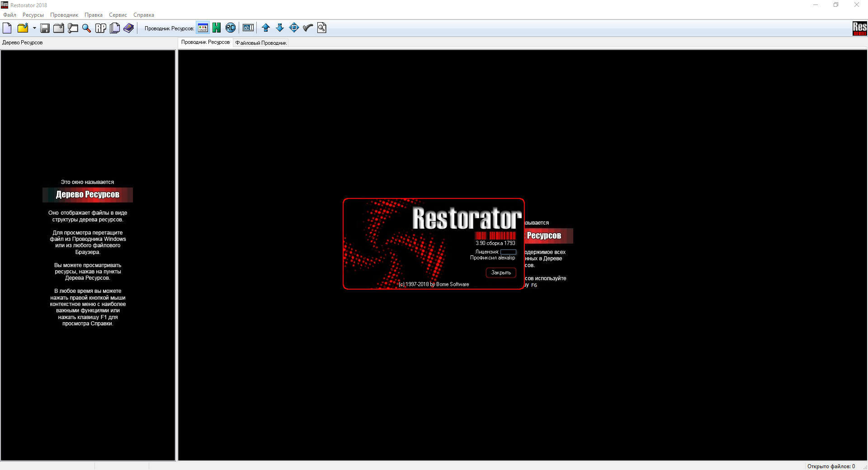
Task: Click the Закрыть button in splash dialog
Action: (x=501, y=273)
